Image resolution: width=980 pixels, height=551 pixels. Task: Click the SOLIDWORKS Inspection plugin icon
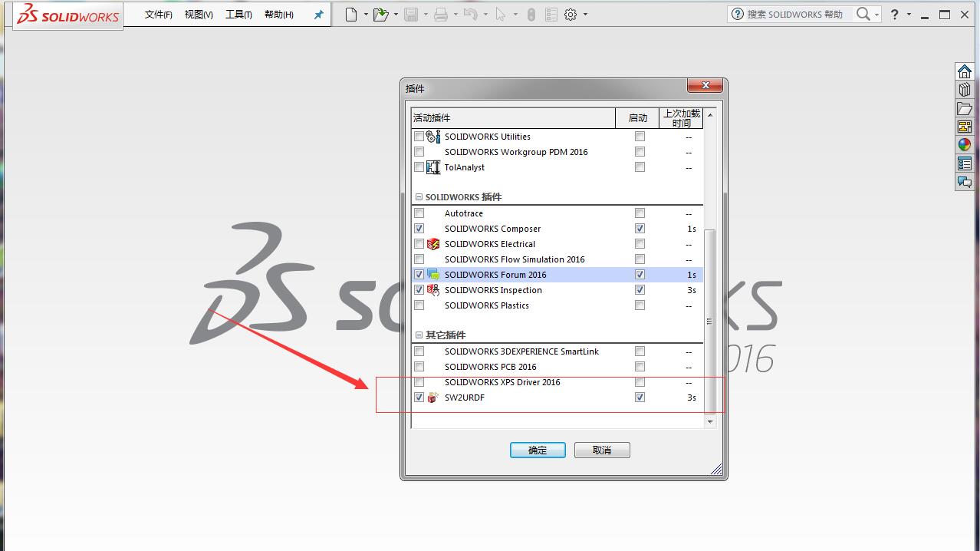coord(433,290)
